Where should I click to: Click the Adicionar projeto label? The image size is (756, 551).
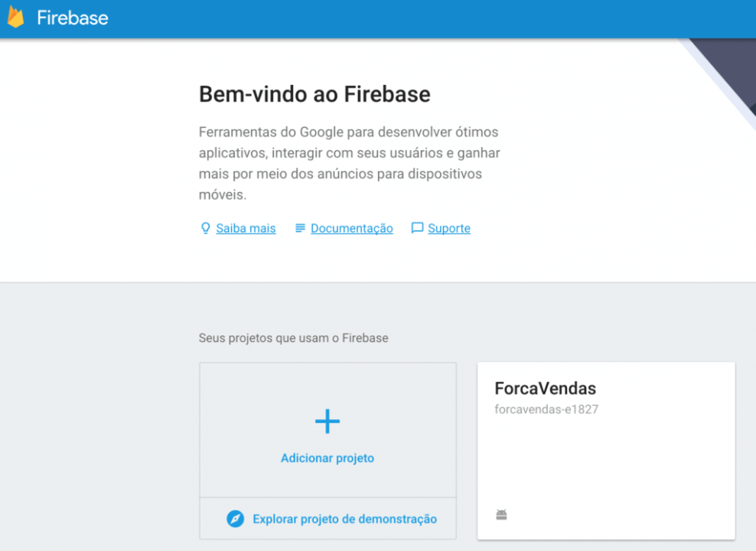[x=327, y=458]
